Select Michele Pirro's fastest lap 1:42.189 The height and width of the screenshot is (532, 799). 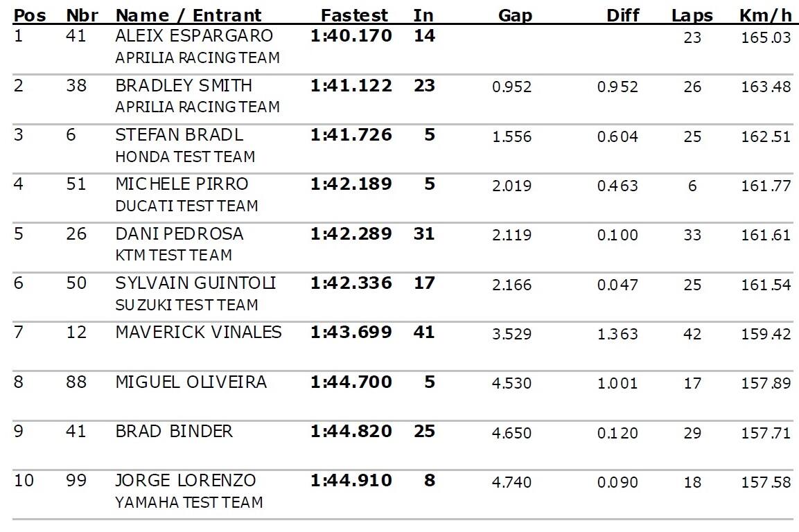pyautogui.click(x=351, y=184)
